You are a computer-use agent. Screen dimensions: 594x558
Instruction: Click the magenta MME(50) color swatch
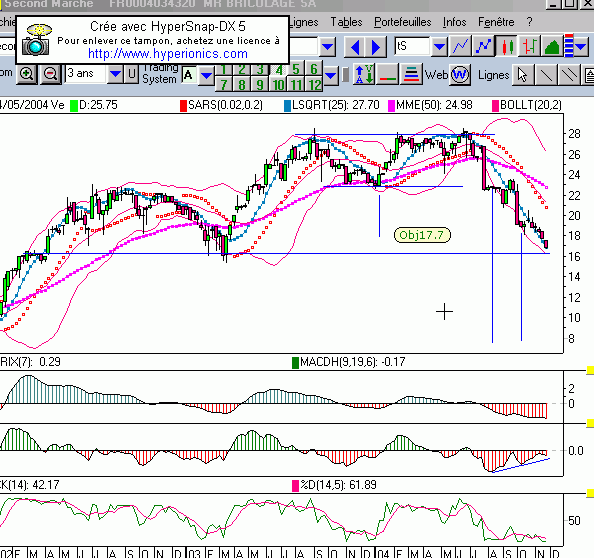pos(391,106)
